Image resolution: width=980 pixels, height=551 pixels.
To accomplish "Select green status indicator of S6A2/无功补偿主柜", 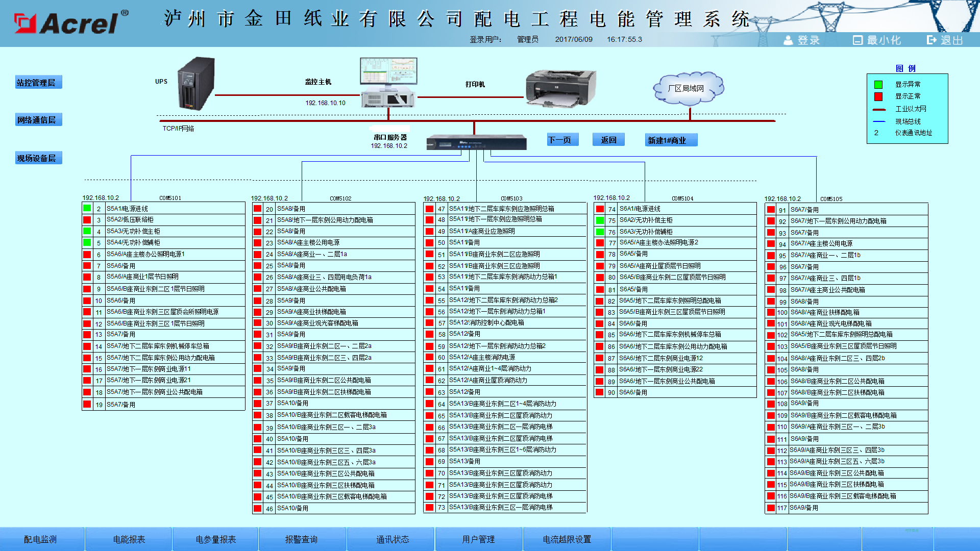I will coord(600,220).
